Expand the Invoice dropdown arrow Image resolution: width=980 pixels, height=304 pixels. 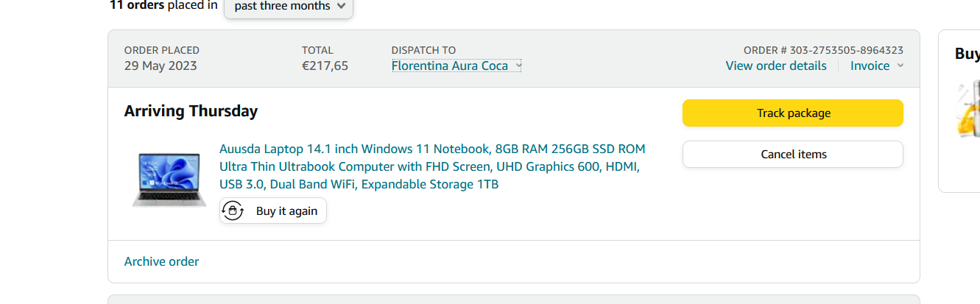point(899,66)
